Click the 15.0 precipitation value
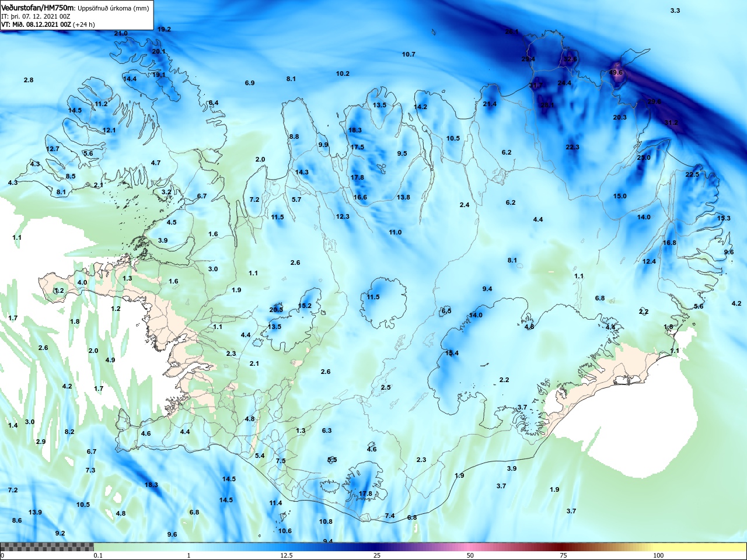Image resolution: width=747 pixels, height=560 pixels. 620,196
